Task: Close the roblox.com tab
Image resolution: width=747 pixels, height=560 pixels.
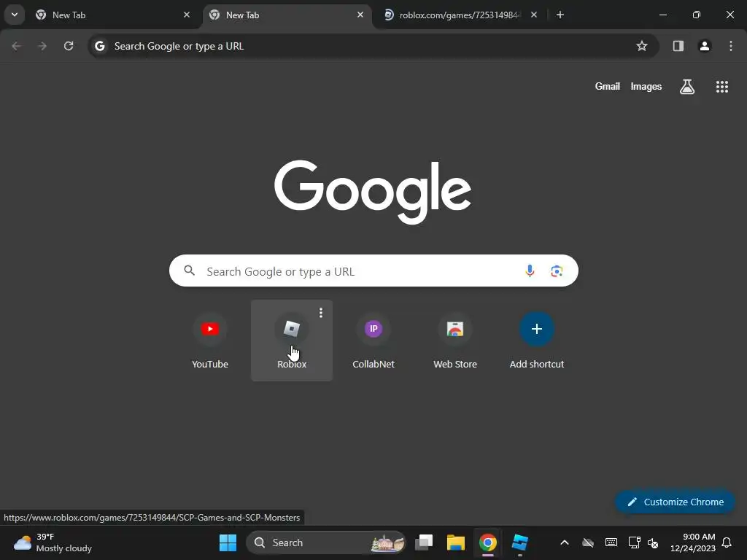Action: (534, 15)
